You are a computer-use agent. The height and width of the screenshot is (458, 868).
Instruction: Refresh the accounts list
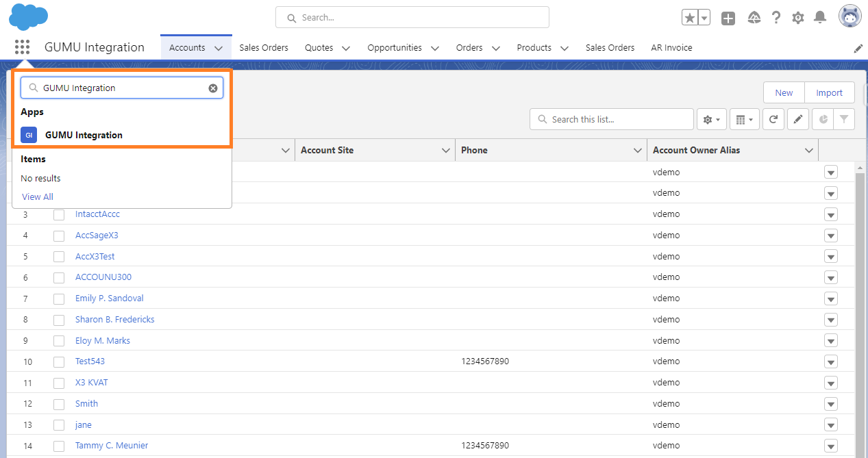tap(773, 119)
